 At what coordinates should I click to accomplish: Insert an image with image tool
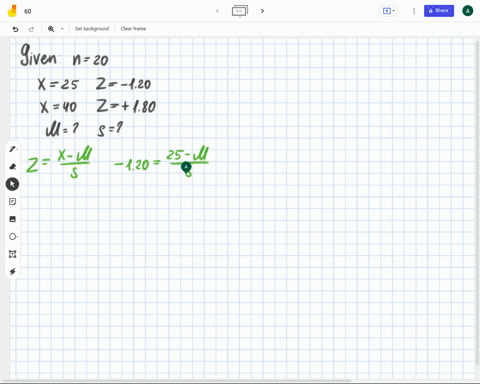12,219
